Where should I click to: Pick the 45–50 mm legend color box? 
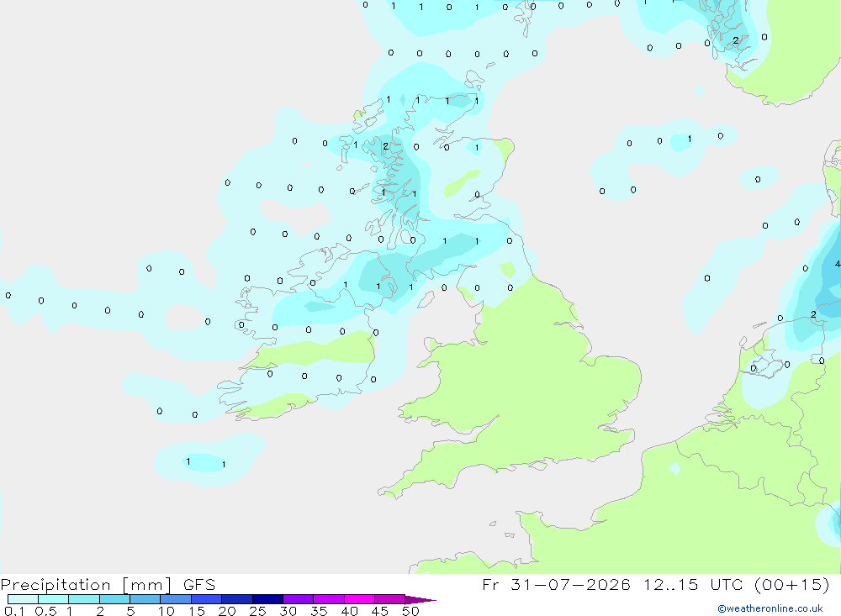[x=390, y=599]
